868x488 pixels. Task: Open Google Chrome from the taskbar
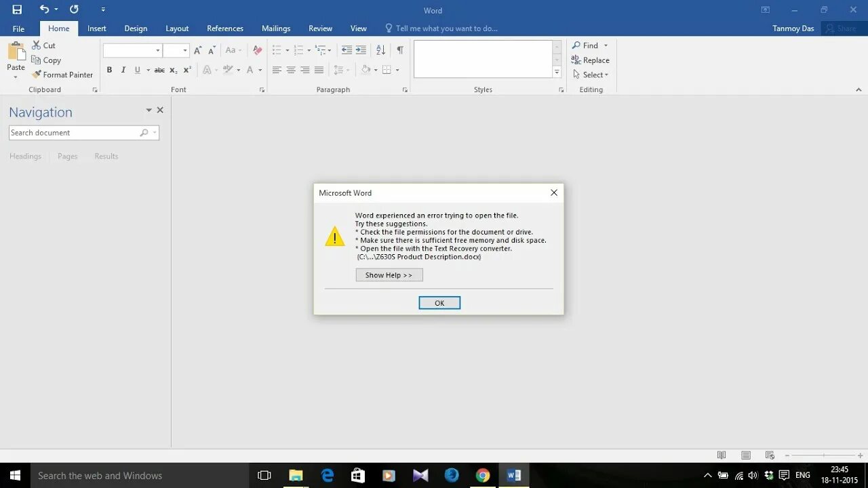coord(483,476)
